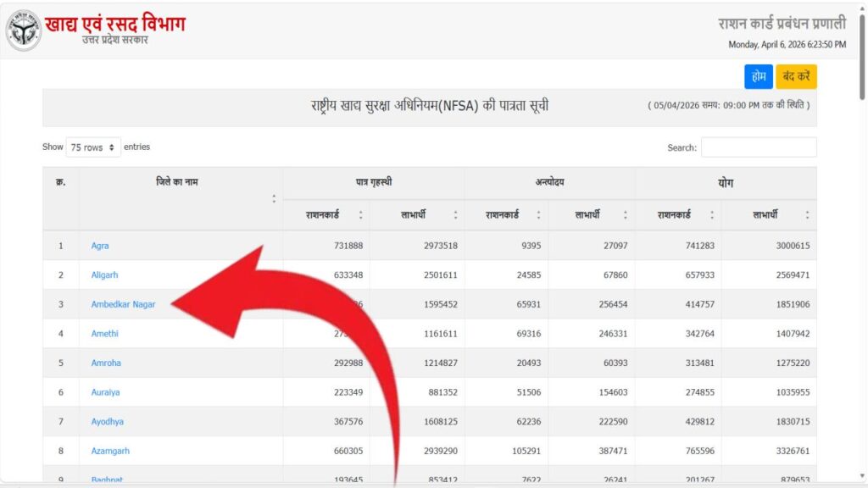Open the Agra district link
Screen dimensions: 868x488
coord(99,245)
